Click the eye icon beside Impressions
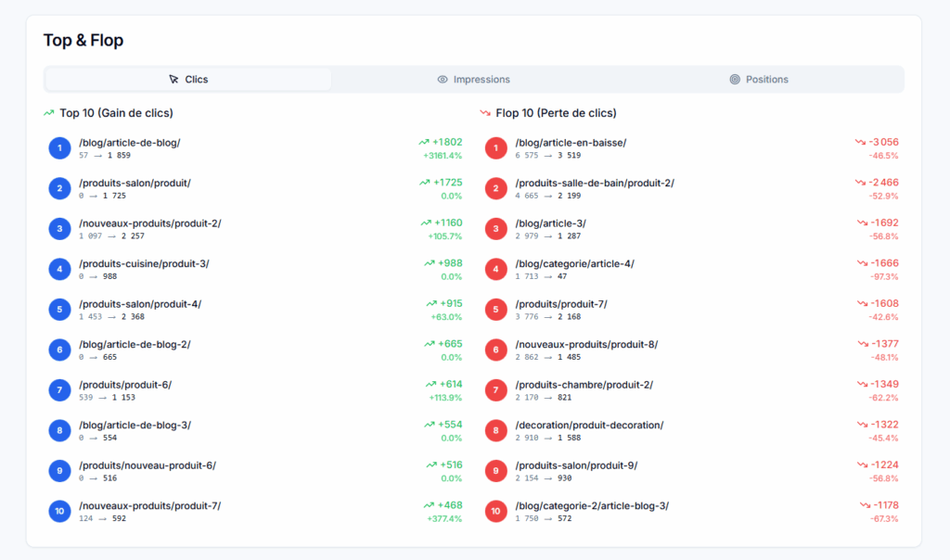Screen dimensions: 950x560 tap(443, 80)
